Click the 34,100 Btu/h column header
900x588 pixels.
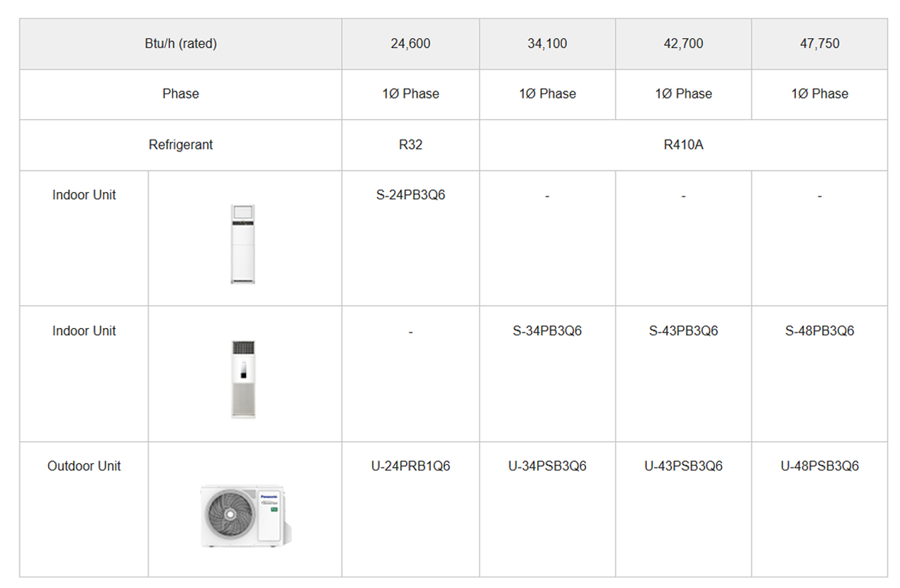[x=547, y=44]
